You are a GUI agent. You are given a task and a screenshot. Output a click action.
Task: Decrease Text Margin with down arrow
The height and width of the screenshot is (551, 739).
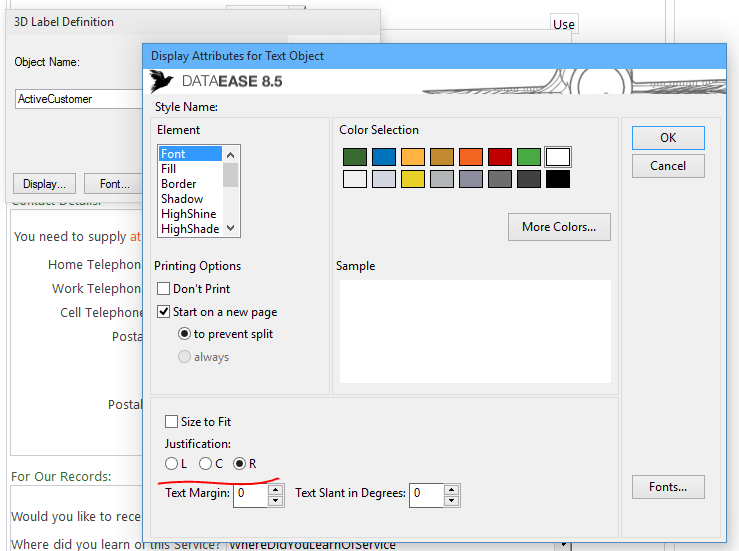pyautogui.click(x=275, y=501)
